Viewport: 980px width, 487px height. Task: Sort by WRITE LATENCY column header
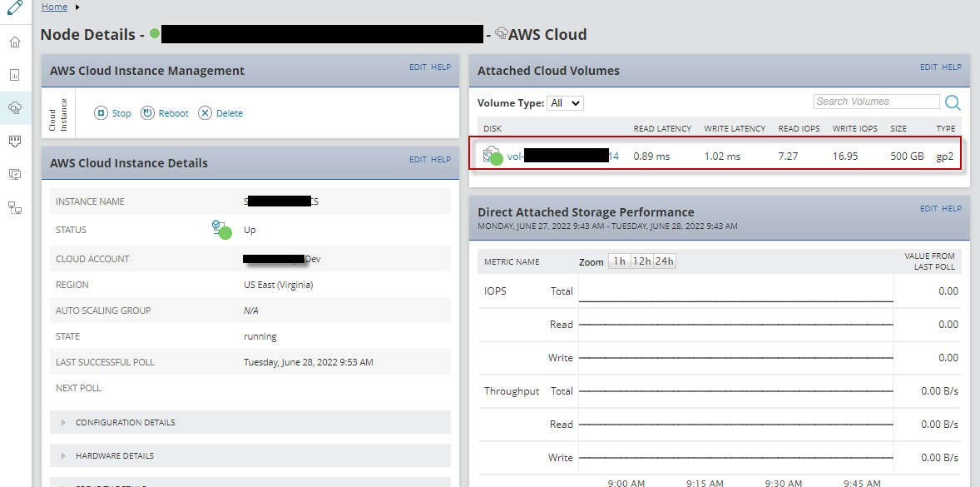[x=735, y=128]
